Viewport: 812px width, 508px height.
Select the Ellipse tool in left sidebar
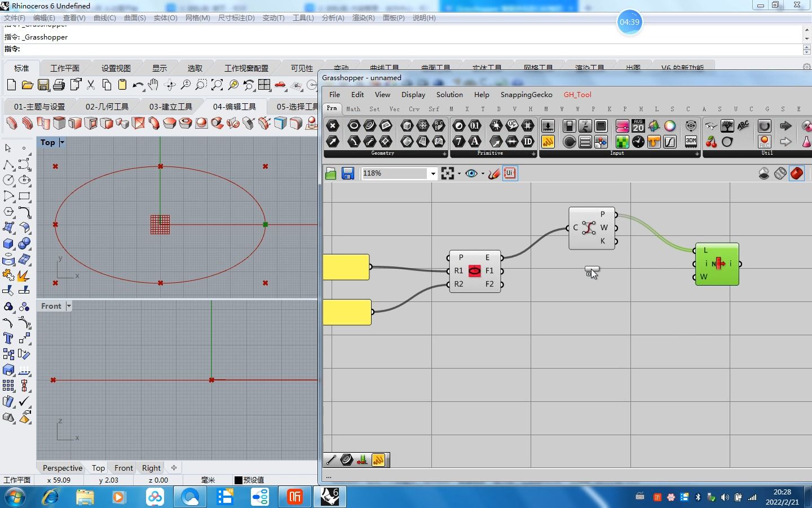click(24, 180)
